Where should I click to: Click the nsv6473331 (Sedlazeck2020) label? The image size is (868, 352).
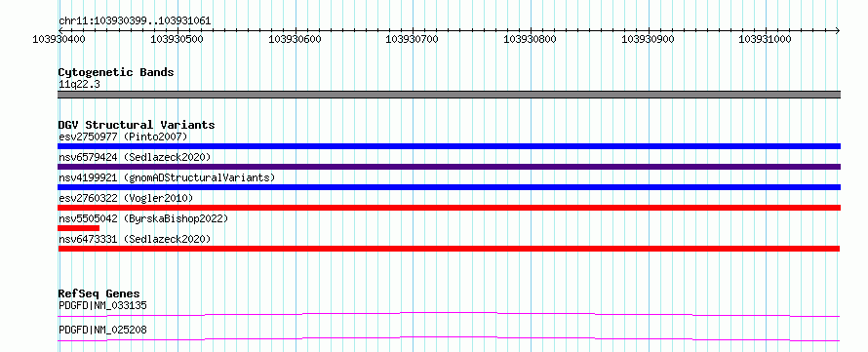(135, 239)
